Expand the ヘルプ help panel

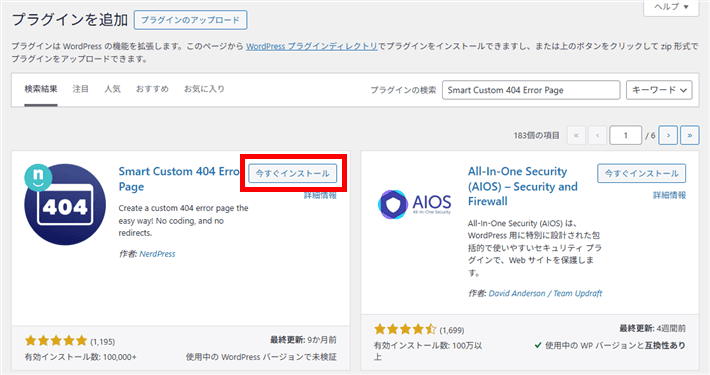point(671,7)
